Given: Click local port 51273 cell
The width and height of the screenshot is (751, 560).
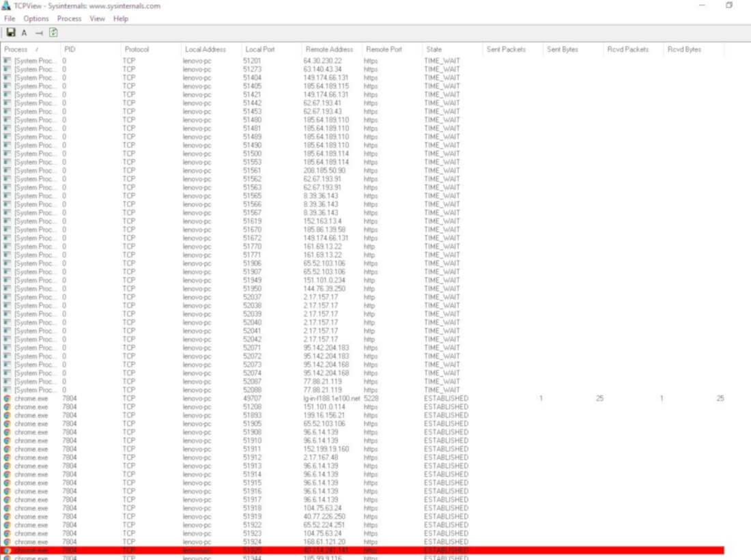Looking at the screenshot, I should (252, 70).
